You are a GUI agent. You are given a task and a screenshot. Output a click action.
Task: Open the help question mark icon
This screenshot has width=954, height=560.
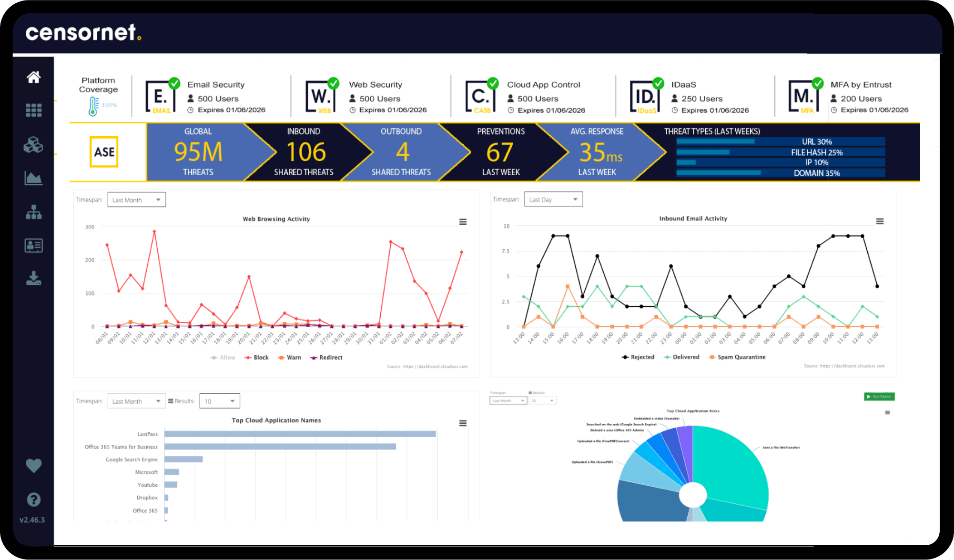pos(33,500)
